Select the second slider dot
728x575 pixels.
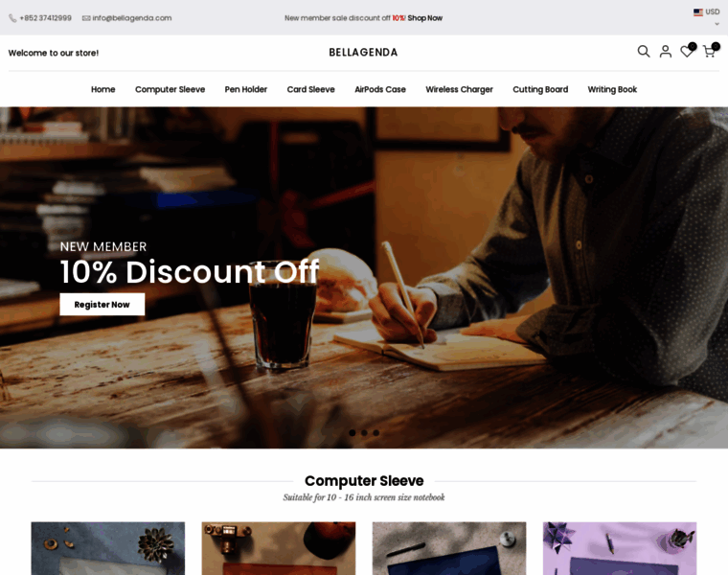[x=364, y=433]
